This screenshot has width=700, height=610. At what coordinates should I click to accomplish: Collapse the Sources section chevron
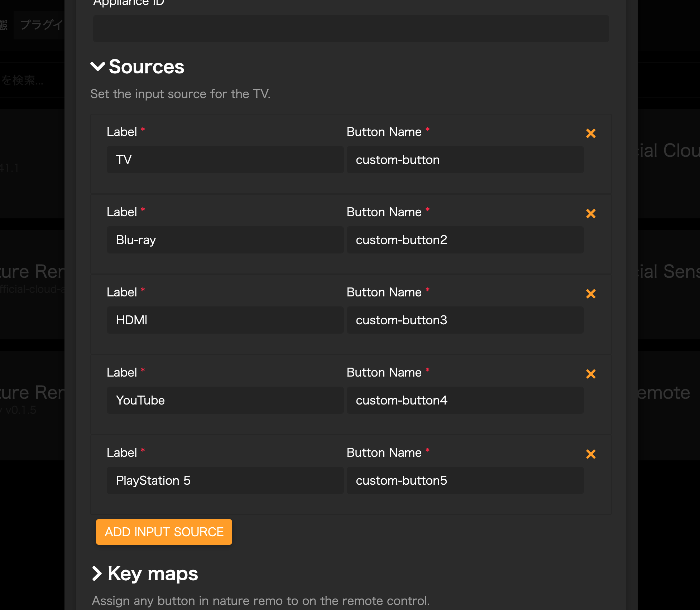point(97,67)
